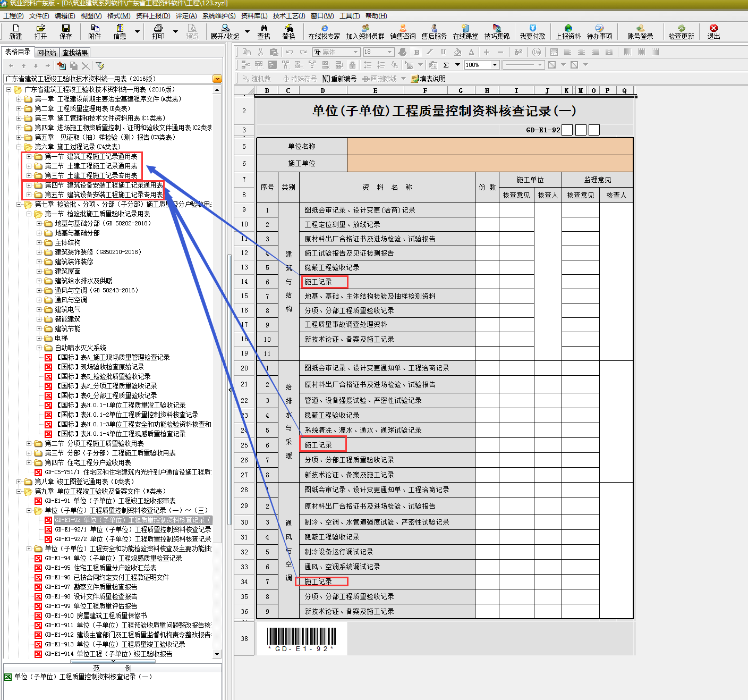Click tree panel scroll-down arrow
The height and width of the screenshot is (700, 748).
click(217, 654)
